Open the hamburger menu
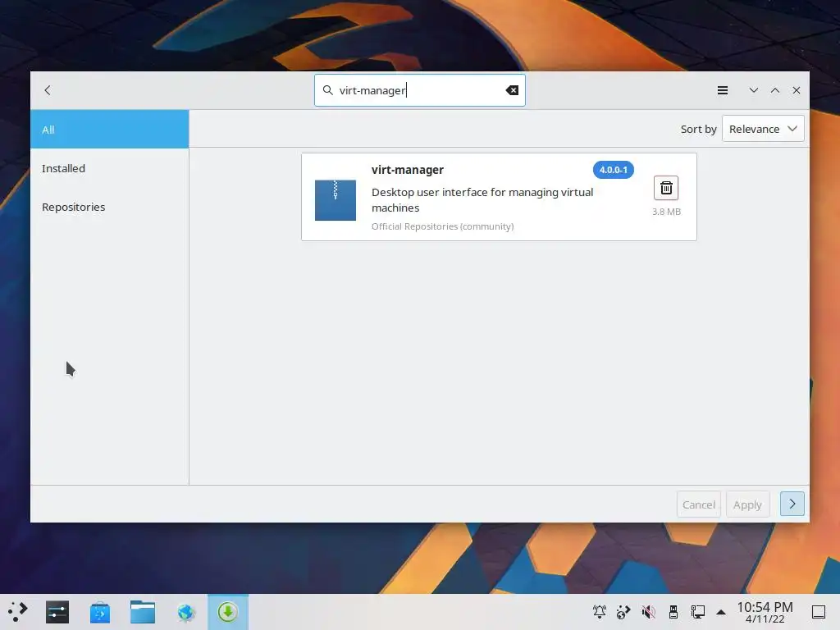 coord(722,90)
